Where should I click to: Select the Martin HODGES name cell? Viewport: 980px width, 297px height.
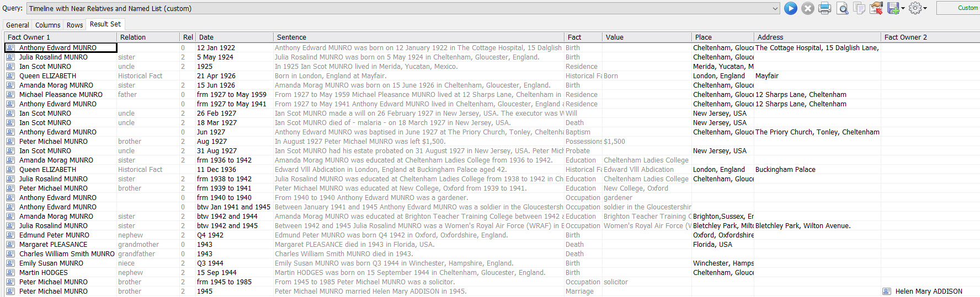click(44, 273)
